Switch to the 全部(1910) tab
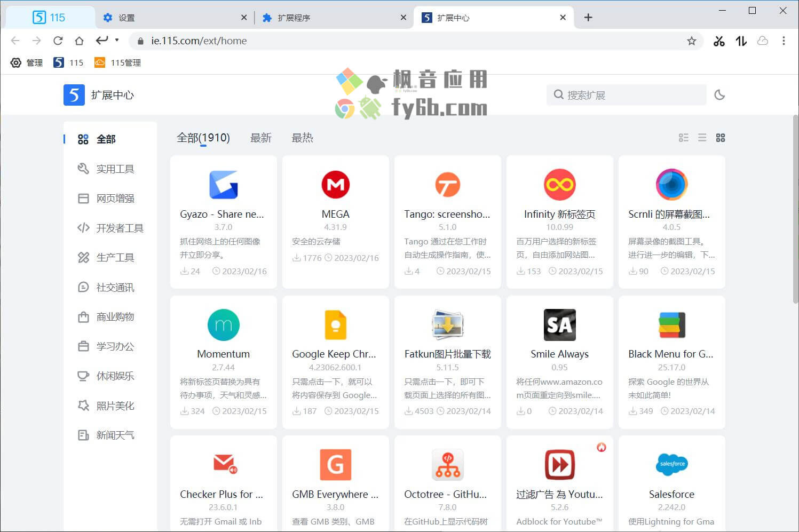The height and width of the screenshot is (532, 799). click(x=203, y=138)
